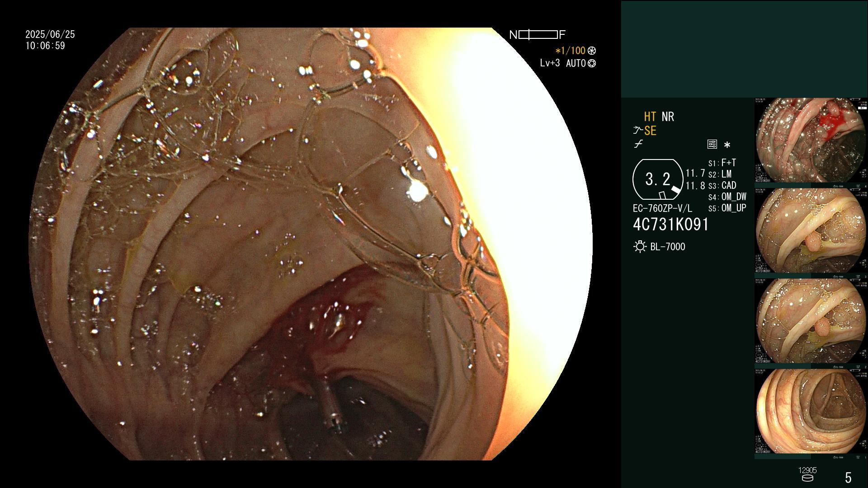
Task: Click the scope tip diagram showing 3.2
Action: coord(658,179)
